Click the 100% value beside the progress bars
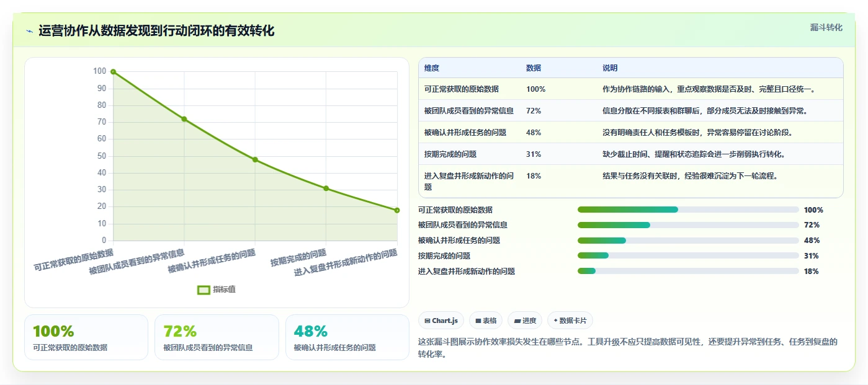This screenshot has height=385, width=868. pos(813,210)
